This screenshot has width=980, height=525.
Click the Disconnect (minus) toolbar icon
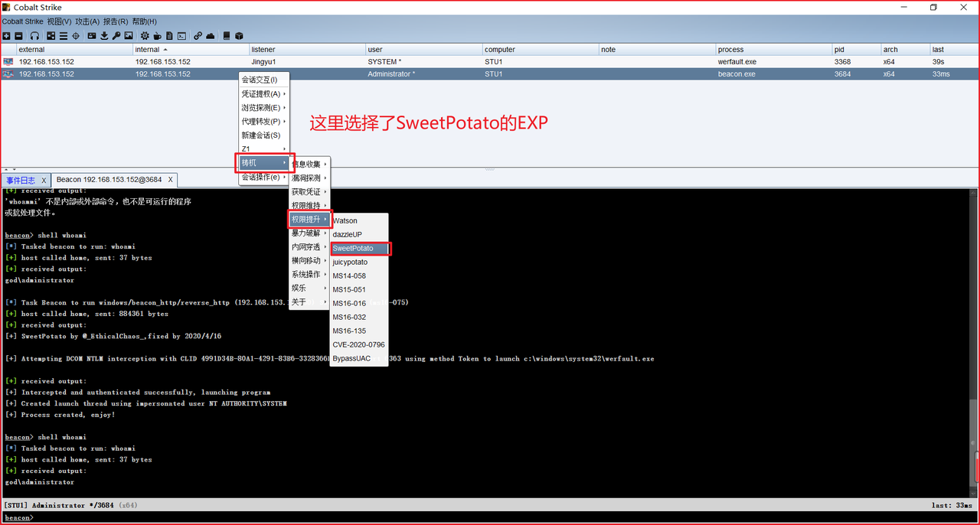coord(18,36)
